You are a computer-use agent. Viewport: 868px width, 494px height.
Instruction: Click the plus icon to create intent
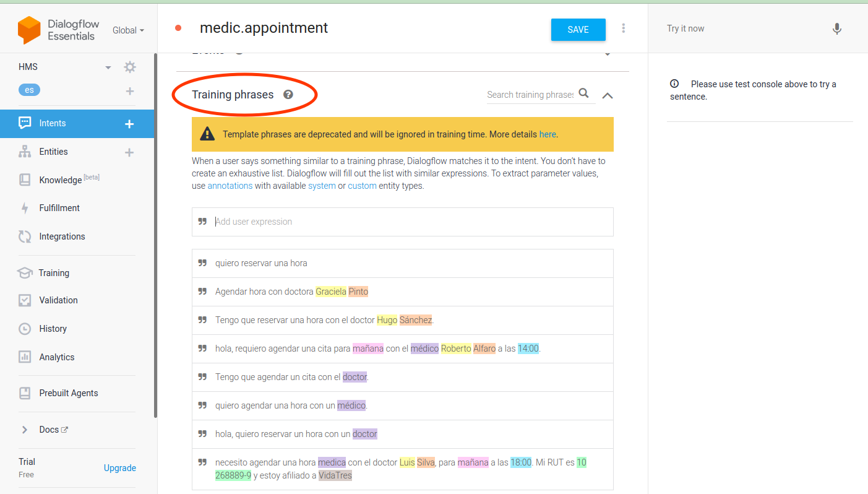129,124
